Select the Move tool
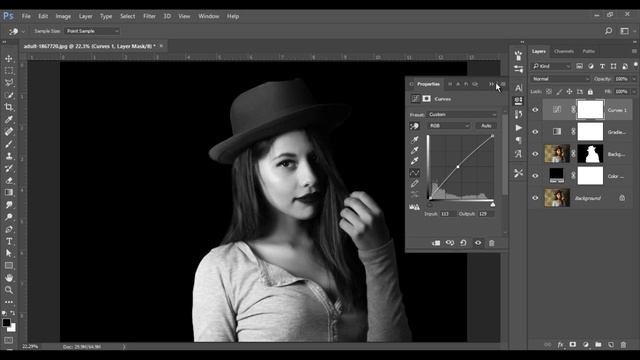 [x=9, y=59]
